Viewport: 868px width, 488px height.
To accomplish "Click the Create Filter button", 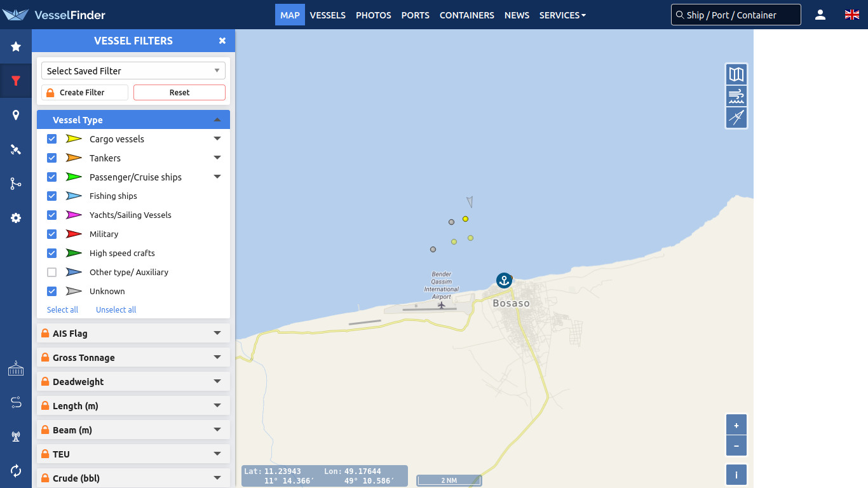I will tap(85, 92).
